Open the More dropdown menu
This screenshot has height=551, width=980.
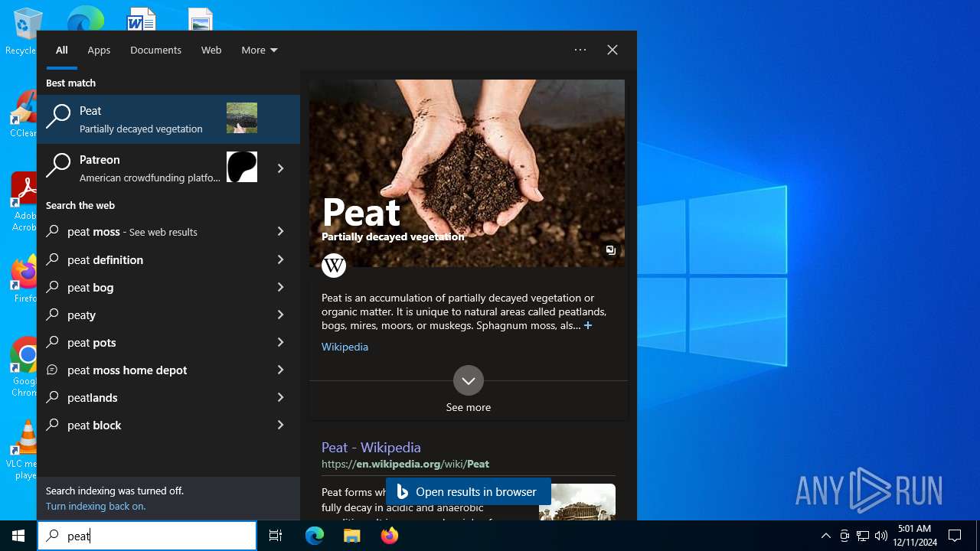click(260, 50)
